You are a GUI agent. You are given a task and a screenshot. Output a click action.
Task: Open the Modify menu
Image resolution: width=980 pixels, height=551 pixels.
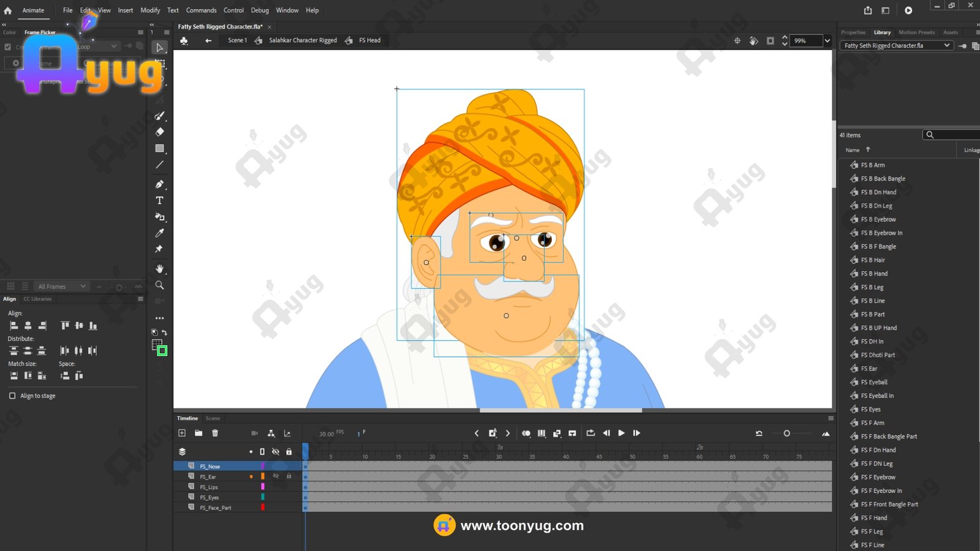[x=150, y=10]
